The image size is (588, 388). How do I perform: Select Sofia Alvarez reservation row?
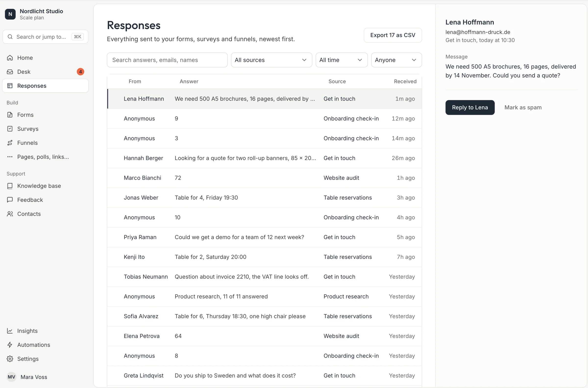(265, 316)
